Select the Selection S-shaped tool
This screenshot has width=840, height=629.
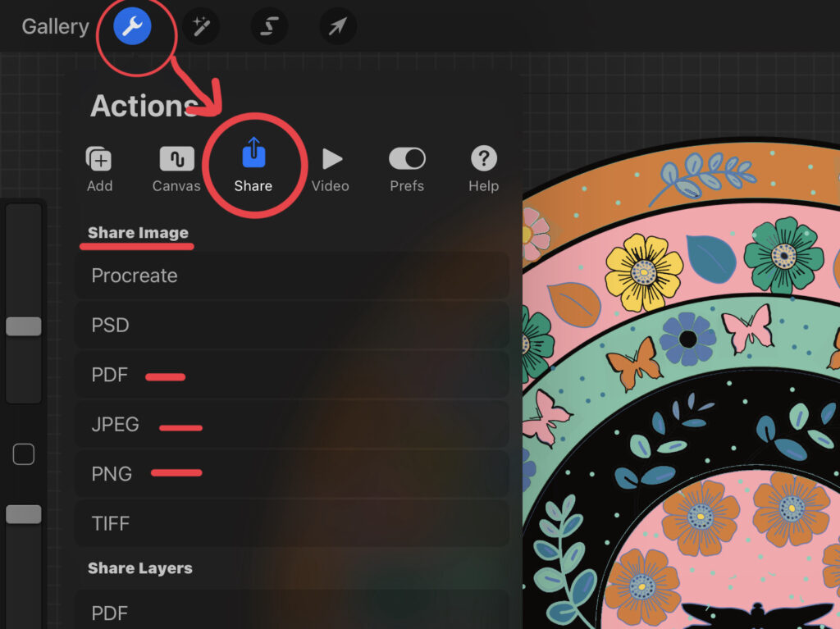(269, 25)
